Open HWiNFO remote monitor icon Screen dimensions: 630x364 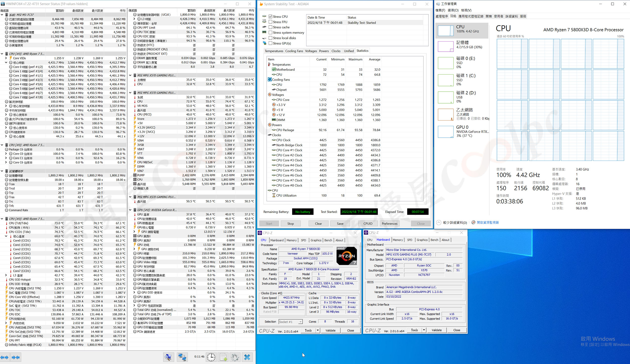point(168,357)
